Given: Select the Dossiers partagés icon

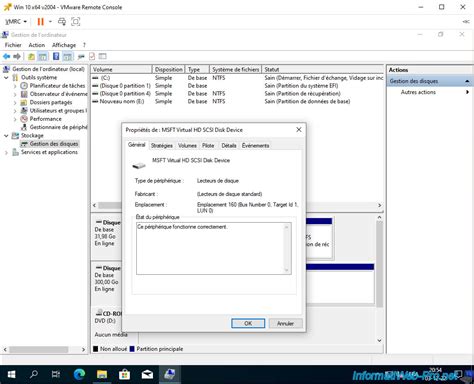Looking at the screenshot, I should click(24, 102).
